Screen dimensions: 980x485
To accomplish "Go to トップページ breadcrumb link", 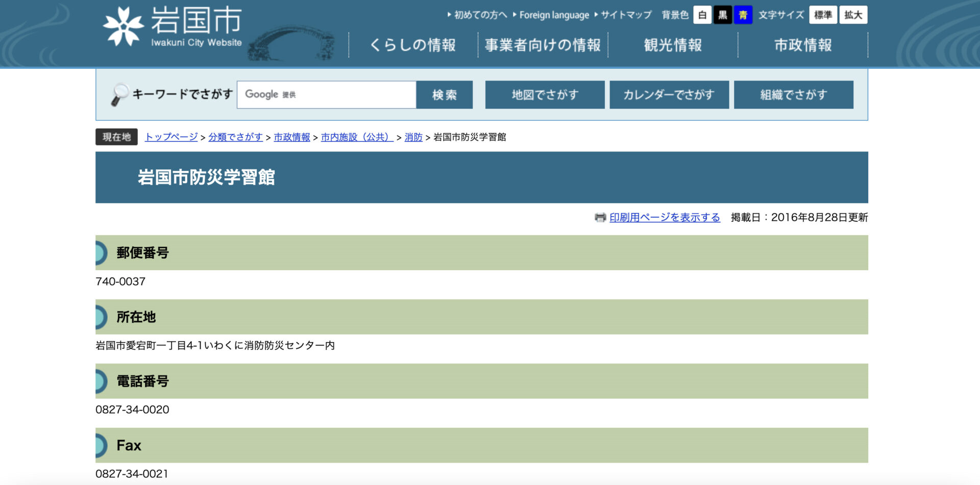I will point(171,137).
